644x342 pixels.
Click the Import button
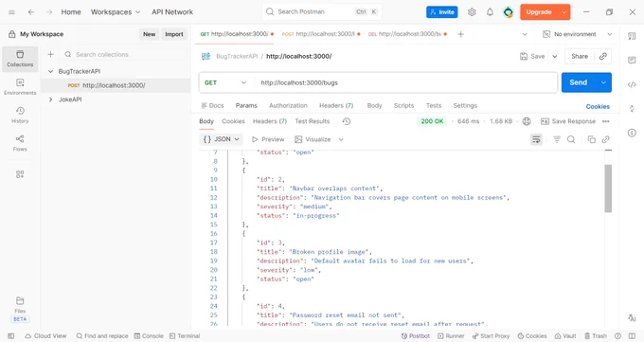pos(174,34)
